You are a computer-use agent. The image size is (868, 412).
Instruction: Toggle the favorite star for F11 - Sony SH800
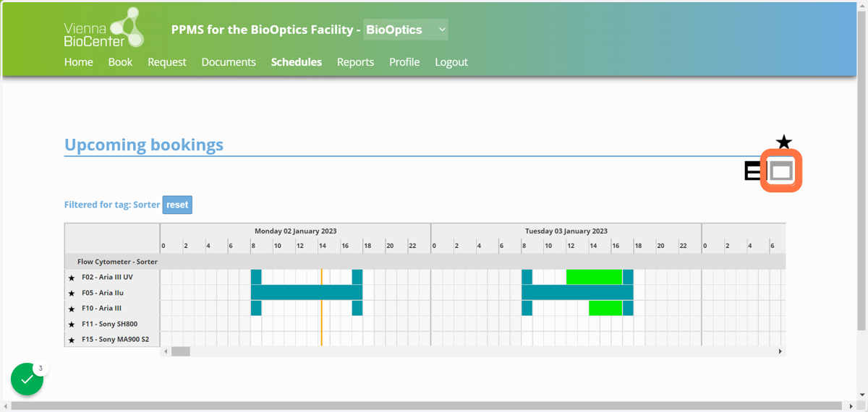pos(72,325)
